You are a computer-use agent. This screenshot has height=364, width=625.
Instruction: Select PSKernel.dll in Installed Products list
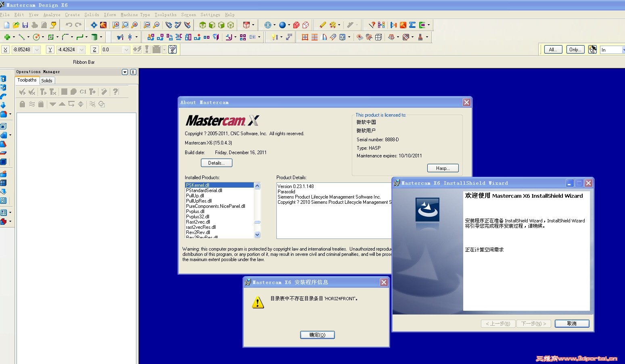(219, 185)
